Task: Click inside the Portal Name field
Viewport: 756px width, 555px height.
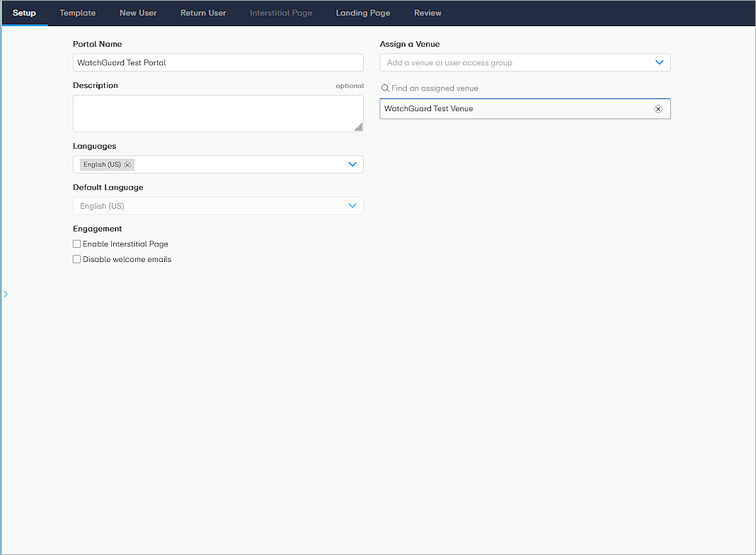Action: click(x=218, y=62)
